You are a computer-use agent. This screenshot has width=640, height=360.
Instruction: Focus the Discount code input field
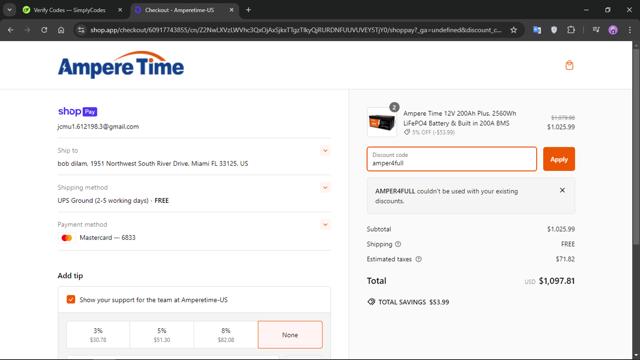452,159
